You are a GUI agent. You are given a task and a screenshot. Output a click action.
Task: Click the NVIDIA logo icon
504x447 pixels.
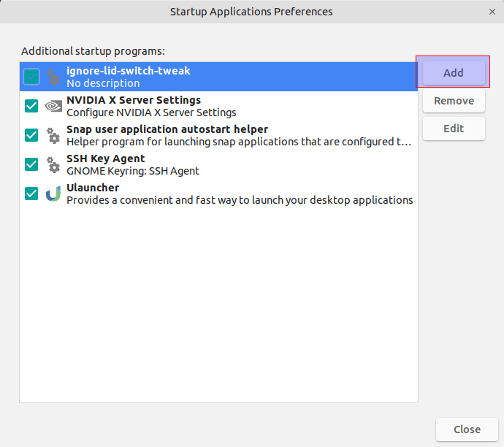[x=53, y=106]
